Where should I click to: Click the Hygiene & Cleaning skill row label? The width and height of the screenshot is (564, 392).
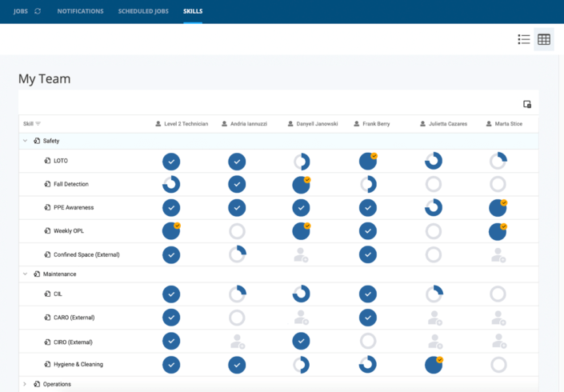click(78, 365)
